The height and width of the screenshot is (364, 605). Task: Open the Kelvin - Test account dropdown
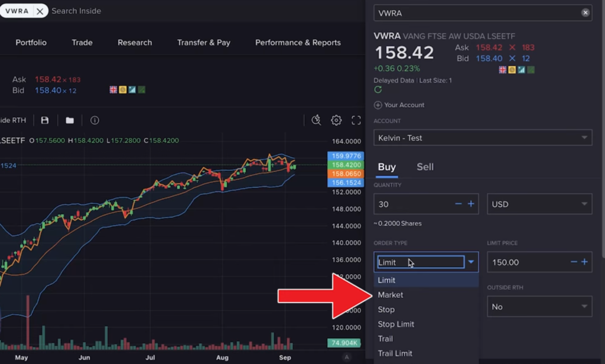click(x=483, y=138)
